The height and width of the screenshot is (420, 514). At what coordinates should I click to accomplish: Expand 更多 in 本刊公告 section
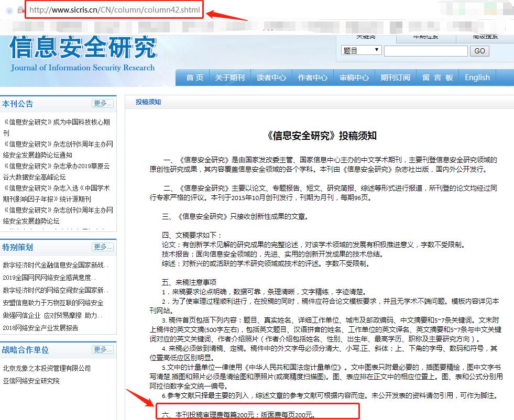[102, 104]
